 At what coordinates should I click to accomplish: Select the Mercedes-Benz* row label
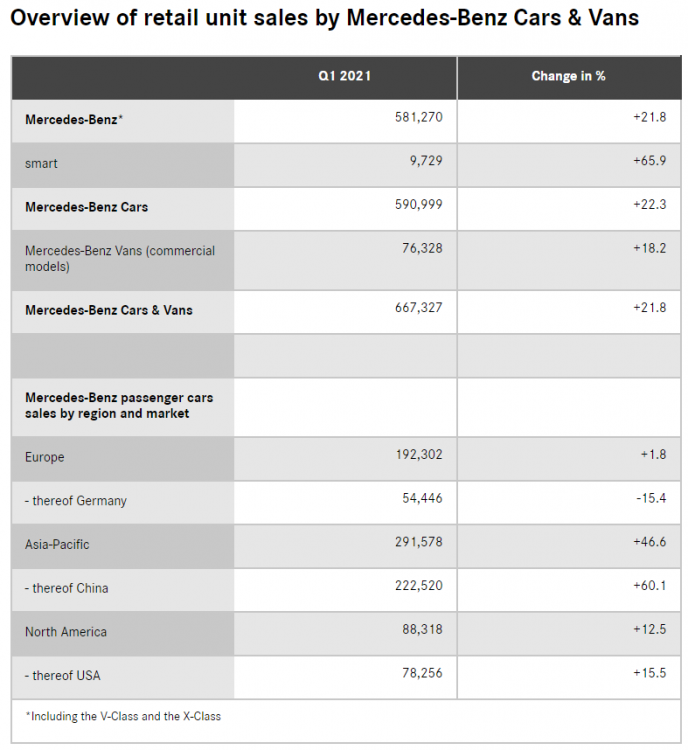[74, 120]
